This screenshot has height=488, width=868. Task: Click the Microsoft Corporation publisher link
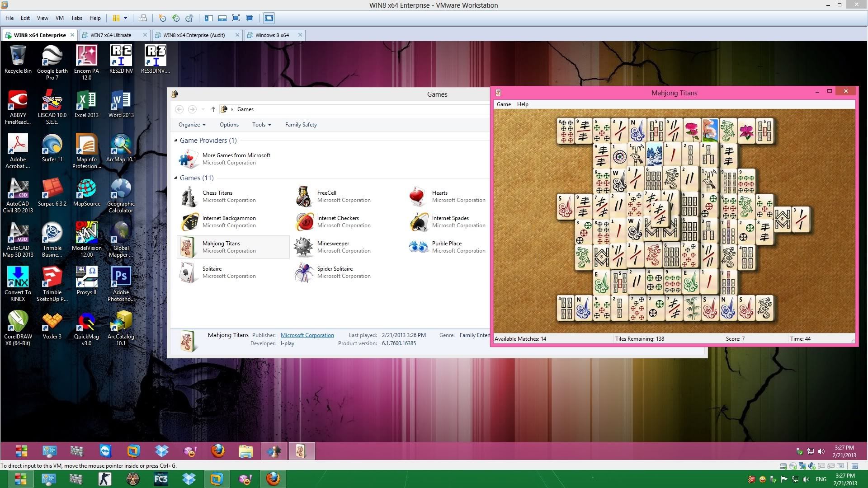tap(307, 335)
